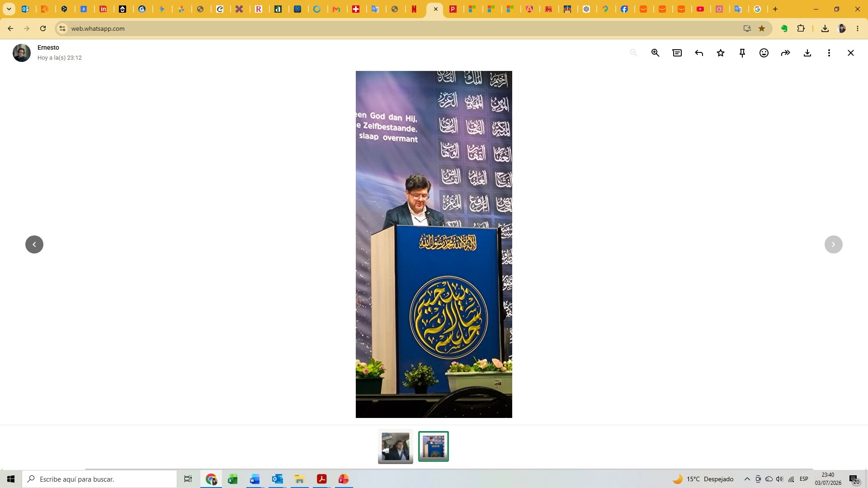
Task: Select the first thumbnail of man in car
Action: [396, 446]
